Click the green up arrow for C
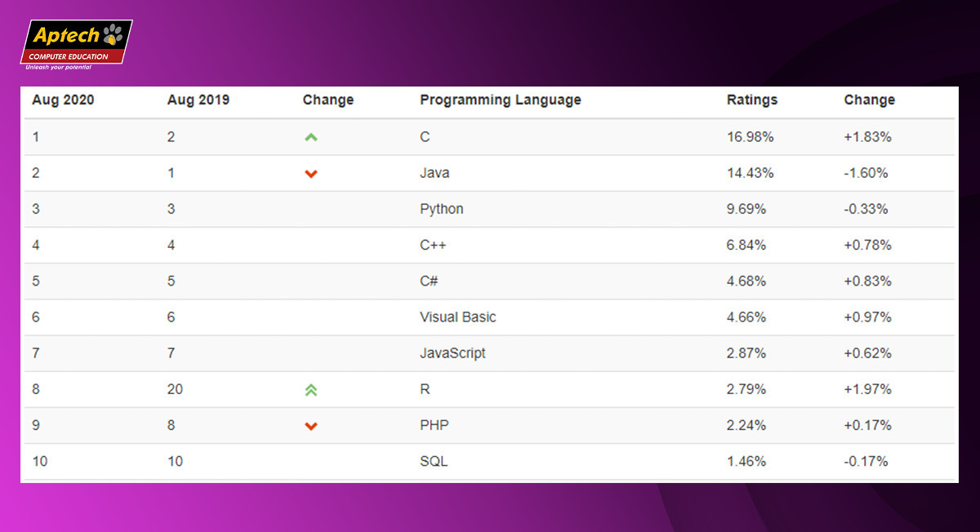The image size is (980, 532). (x=310, y=137)
